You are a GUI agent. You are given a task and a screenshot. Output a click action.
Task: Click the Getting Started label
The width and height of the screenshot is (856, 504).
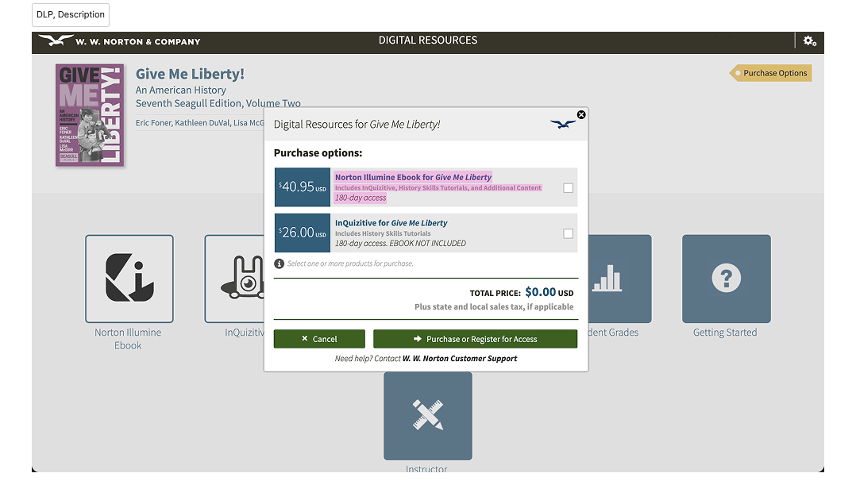(x=725, y=333)
